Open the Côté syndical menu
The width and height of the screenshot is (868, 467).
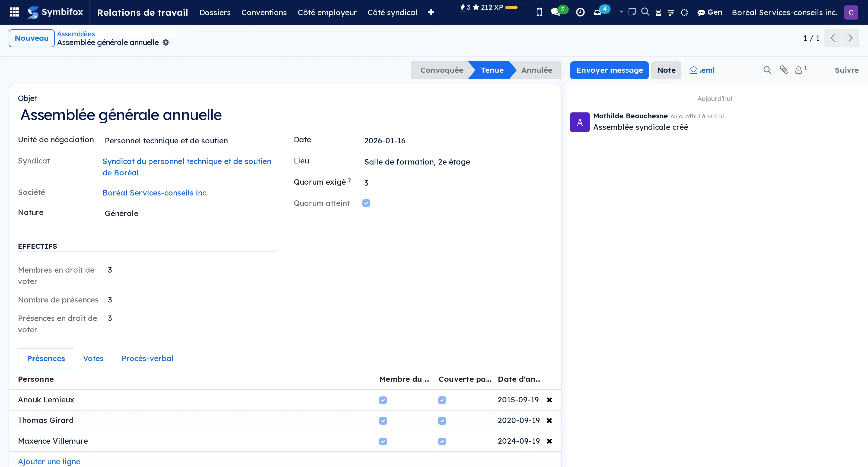[392, 12]
